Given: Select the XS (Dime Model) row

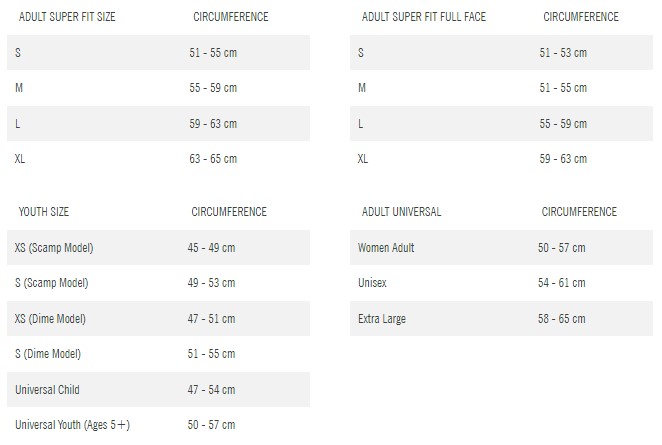Looking at the screenshot, I should click(158, 319).
